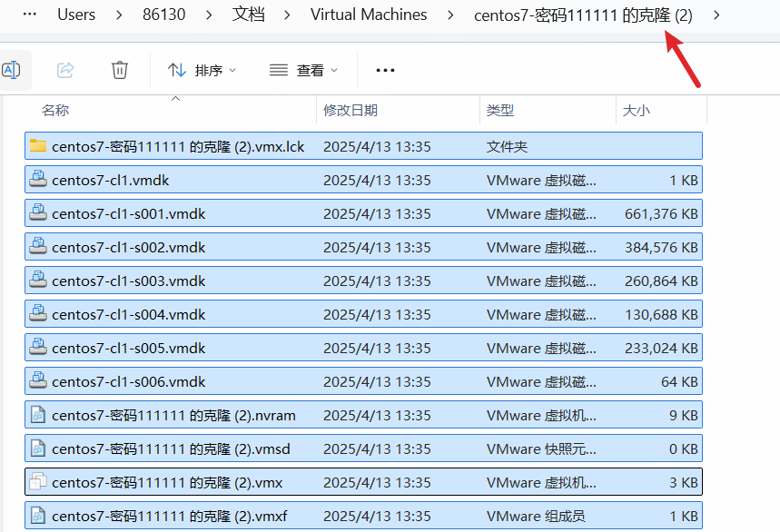Click the breadcrumb overflow ellipsis
780x532 pixels.
point(30,15)
